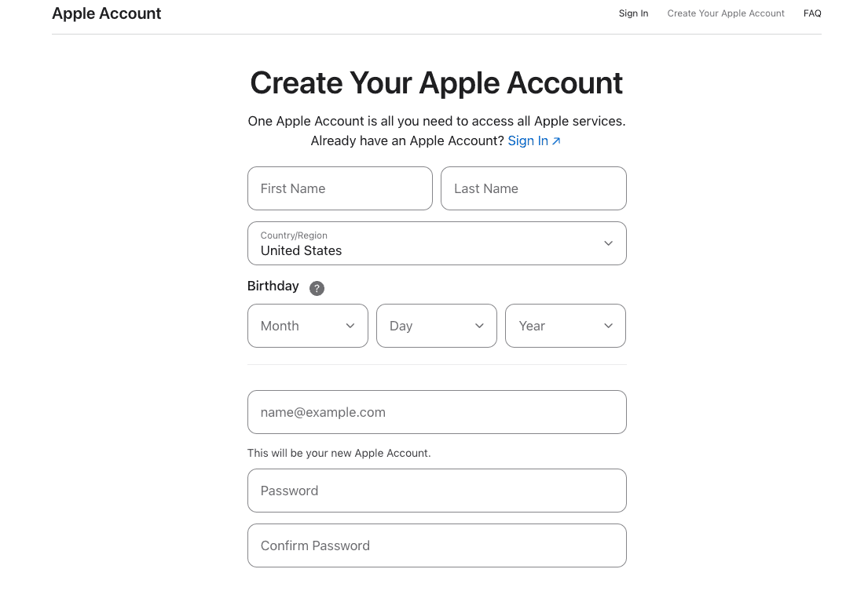Screen dimensions: 868x591
Task: Click the Birthday help question mark icon
Action: click(317, 288)
